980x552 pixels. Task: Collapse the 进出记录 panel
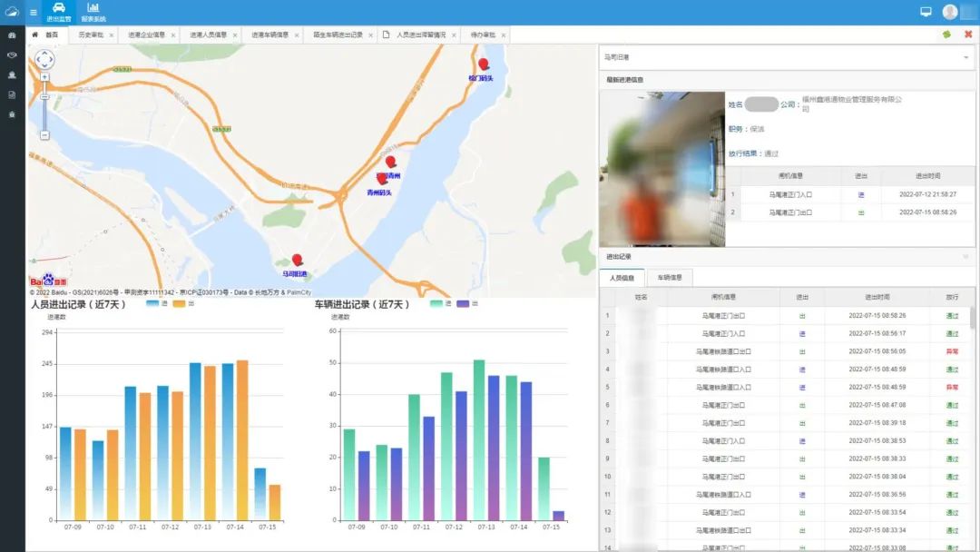[x=965, y=257]
